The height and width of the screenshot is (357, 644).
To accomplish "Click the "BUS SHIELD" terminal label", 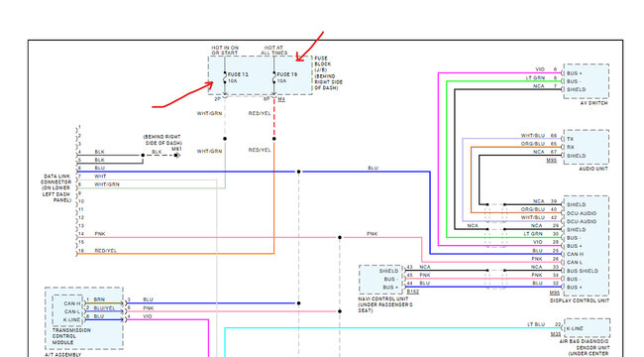I will tap(583, 271).
